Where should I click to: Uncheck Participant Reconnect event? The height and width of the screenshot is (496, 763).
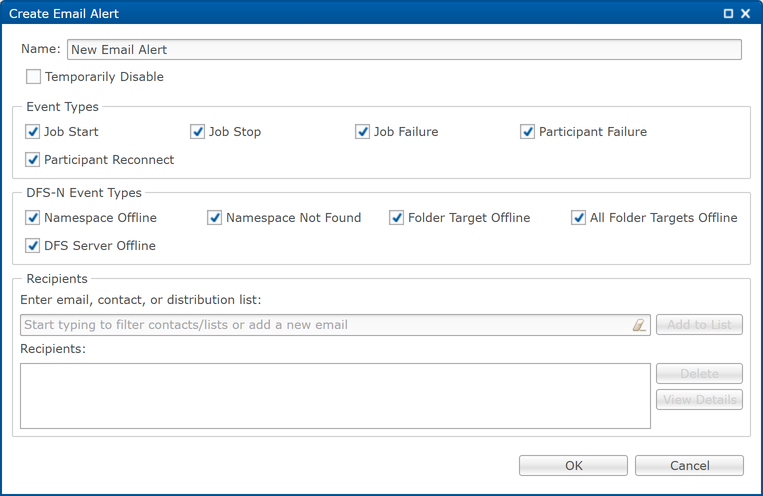pyautogui.click(x=33, y=160)
